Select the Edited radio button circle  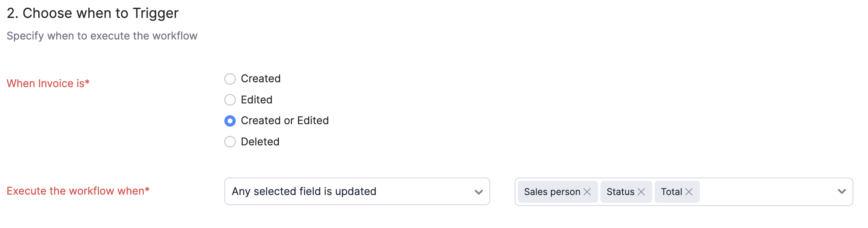click(x=230, y=100)
